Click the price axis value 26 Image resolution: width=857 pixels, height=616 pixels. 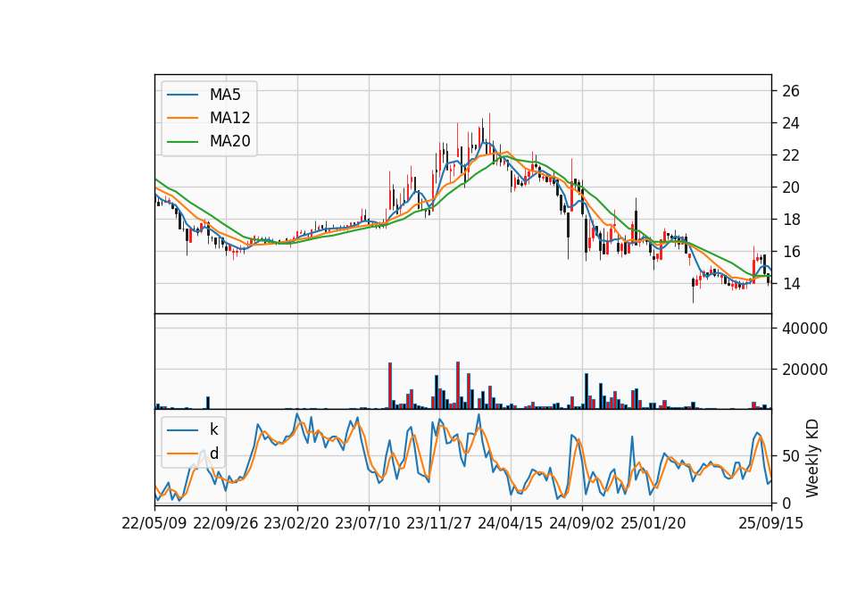pyautogui.click(x=791, y=91)
